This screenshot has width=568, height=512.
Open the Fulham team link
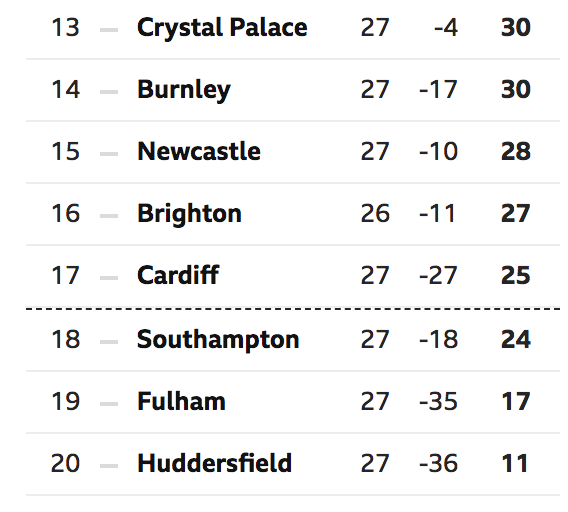point(181,401)
